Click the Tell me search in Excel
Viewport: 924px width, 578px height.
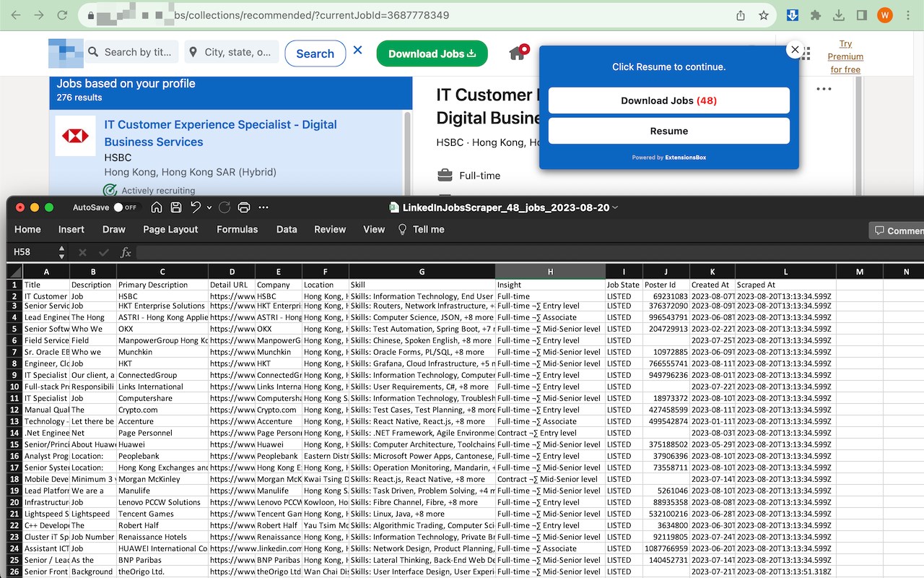[421, 229]
